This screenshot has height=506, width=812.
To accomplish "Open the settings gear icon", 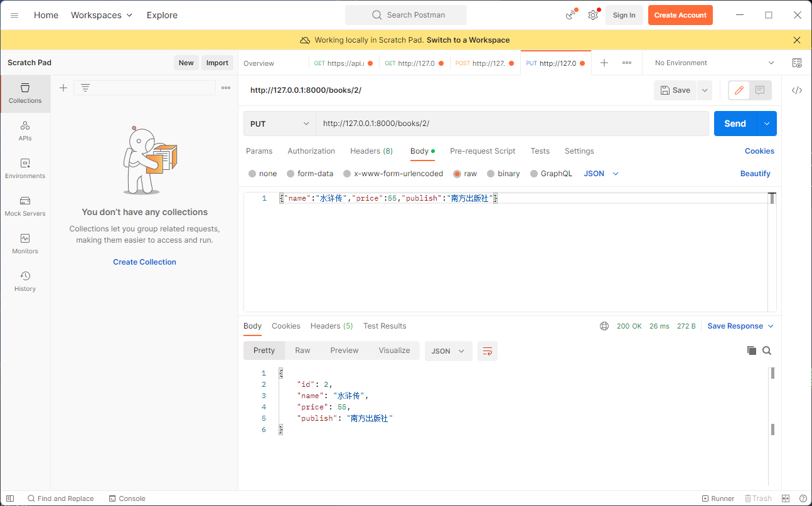I will tap(593, 15).
